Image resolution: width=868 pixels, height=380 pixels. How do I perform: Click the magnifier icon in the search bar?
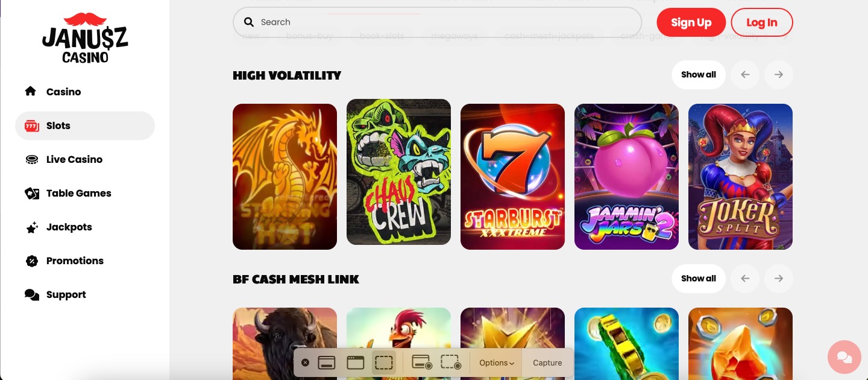click(x=249, y=22)
